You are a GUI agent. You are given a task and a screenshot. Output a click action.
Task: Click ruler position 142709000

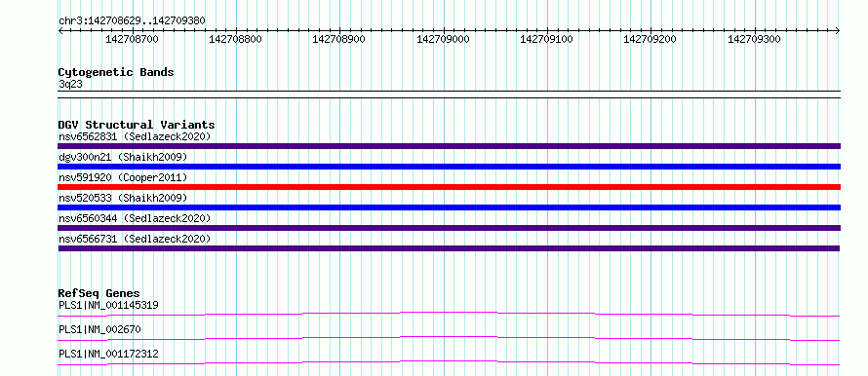443,39
